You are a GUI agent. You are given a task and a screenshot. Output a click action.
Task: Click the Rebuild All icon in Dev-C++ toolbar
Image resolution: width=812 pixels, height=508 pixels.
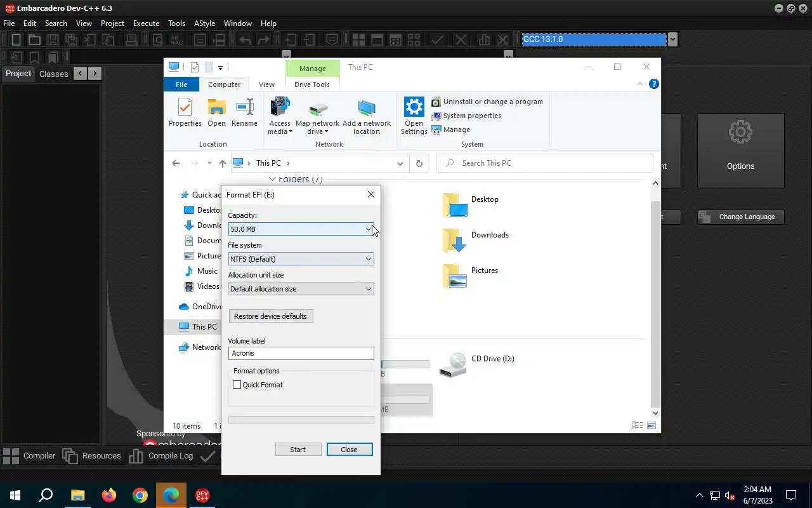(414, 39)
